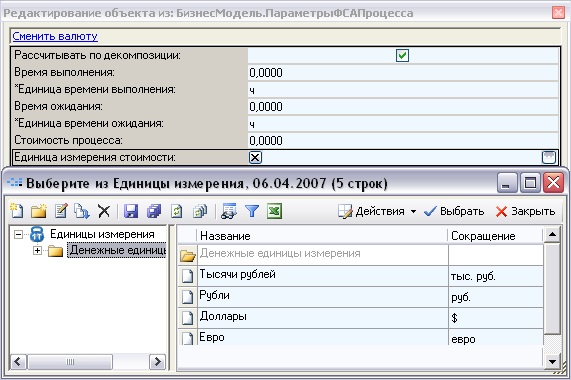The image size is (571, 380).
Task: Click the document icon beside Евро
Action: (187, 338)
